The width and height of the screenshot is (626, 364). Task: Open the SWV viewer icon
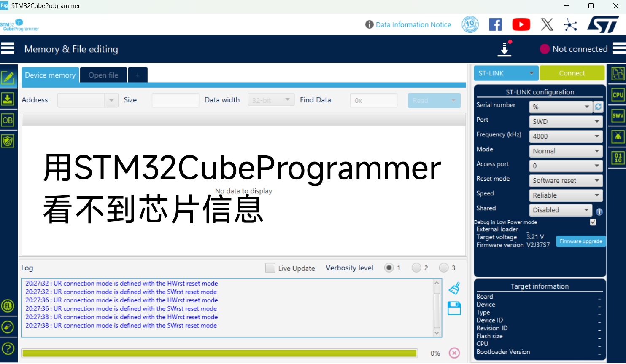pos(618,115)
